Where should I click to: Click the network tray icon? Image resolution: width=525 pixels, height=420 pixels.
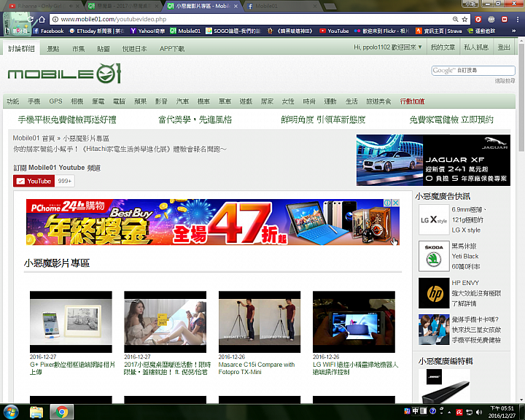click(x=469, y=412)
